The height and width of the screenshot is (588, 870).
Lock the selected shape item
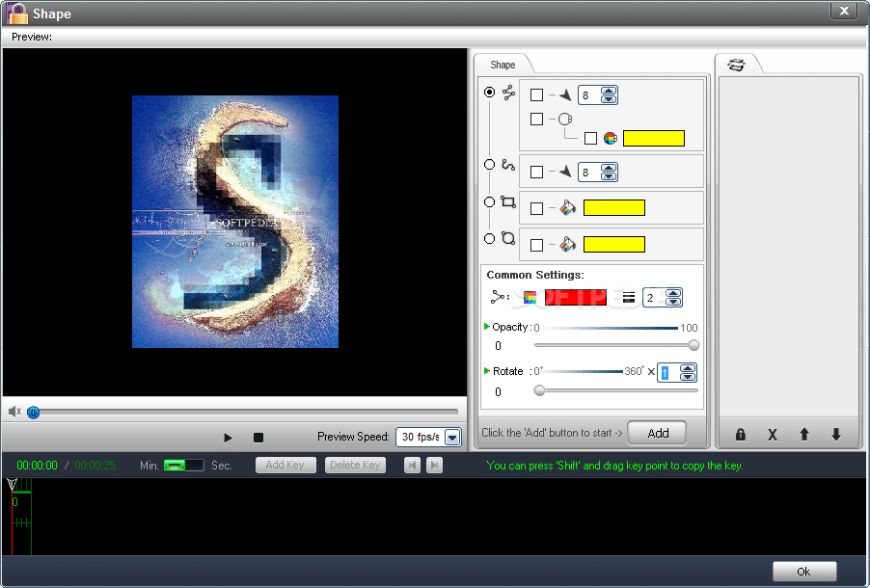[x=740, y=435]
